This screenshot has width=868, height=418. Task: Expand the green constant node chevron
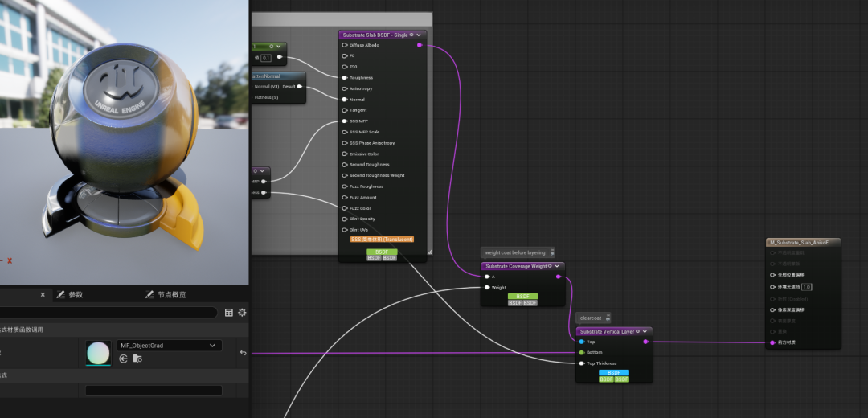(278, 47)
